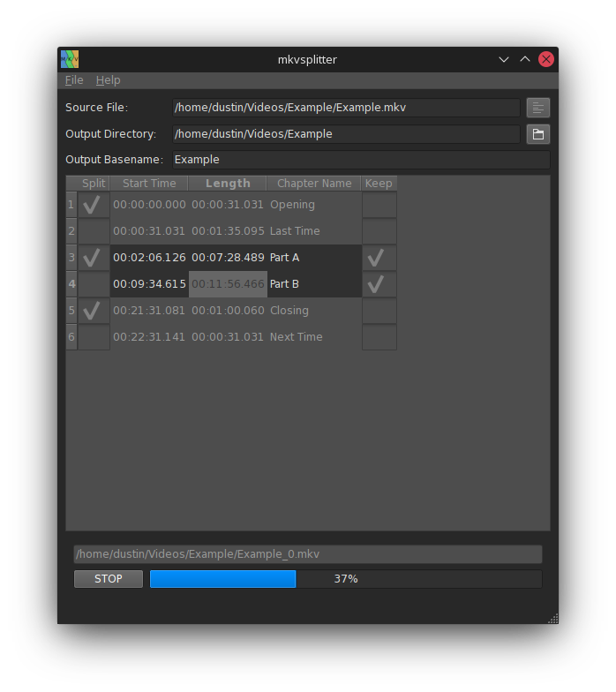Click the mkvsplitter app icon in title bar

pos(70,59)
